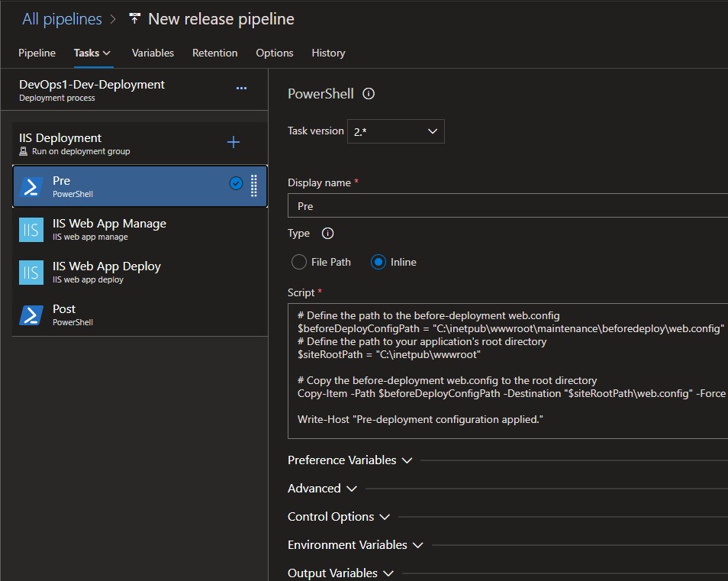Screen dimensions: 728x581
Task: Click New release pipeline title
Action: (x=221, y=19)
